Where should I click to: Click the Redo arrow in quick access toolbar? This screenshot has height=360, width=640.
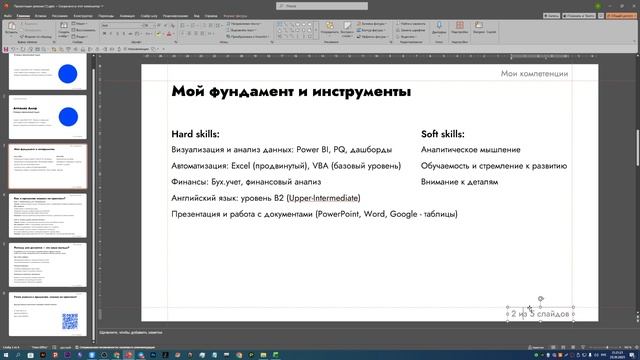pyautogui.click(x=23, y=49)
